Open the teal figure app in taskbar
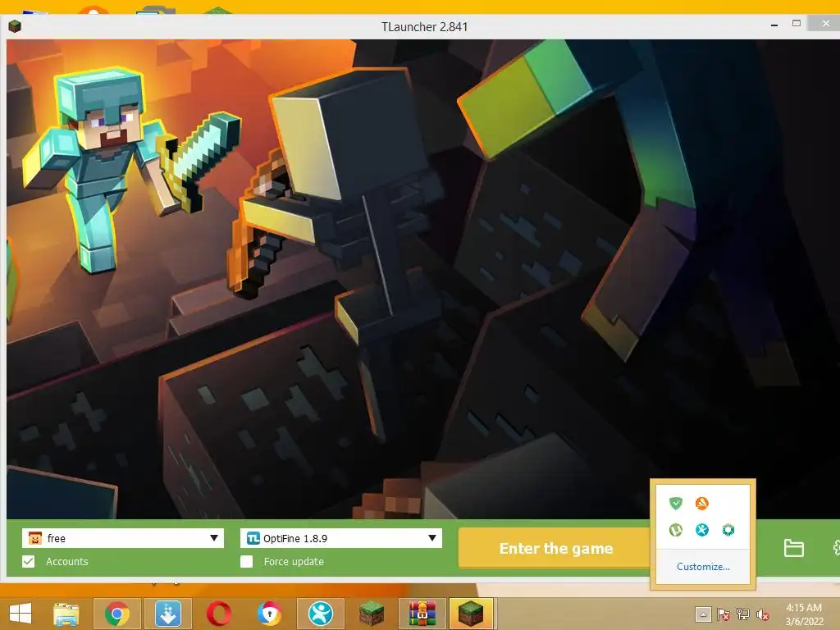This screenshot has height=630, width=840. (321, 614)
